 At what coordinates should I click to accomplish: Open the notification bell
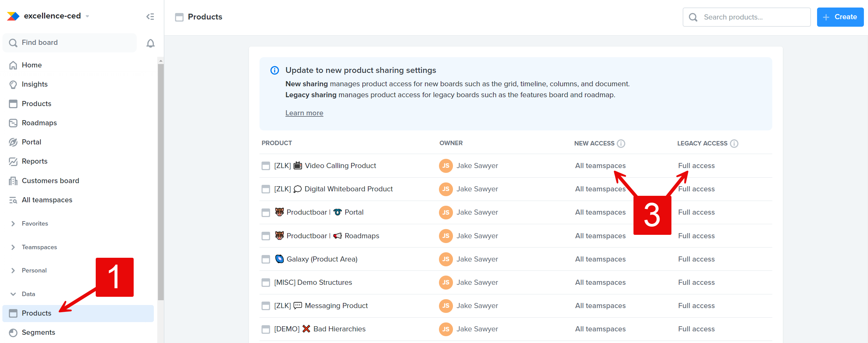coord(150,42)
